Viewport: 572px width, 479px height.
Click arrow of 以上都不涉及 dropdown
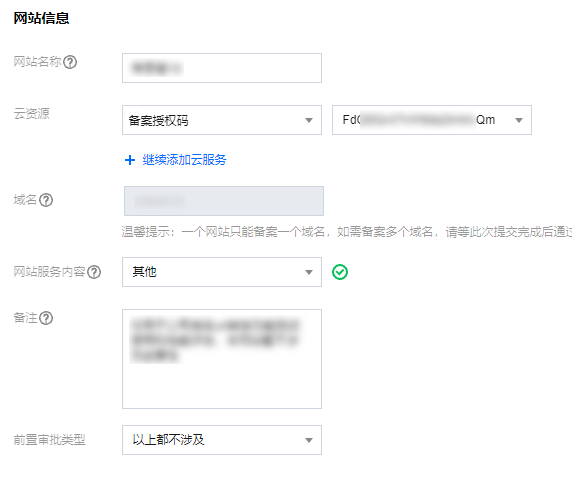click(x=309, y=440)
